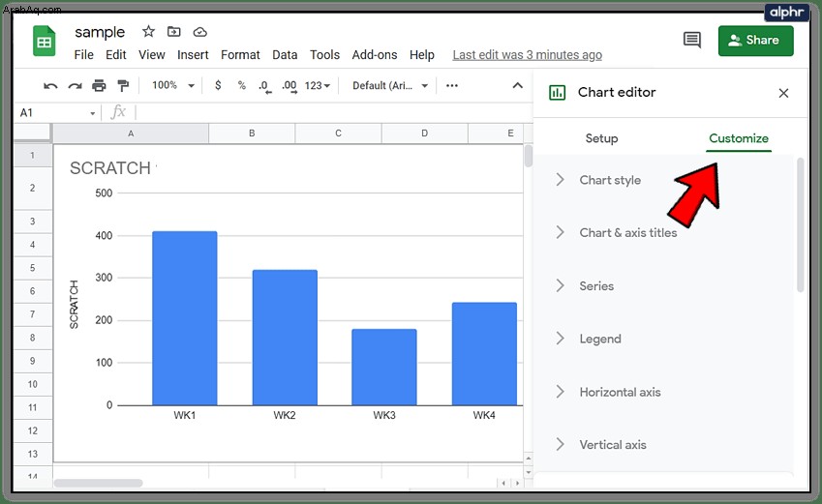Click the green Share button
This screenshot has width=822, height=504.
click(x=755, y=41)
